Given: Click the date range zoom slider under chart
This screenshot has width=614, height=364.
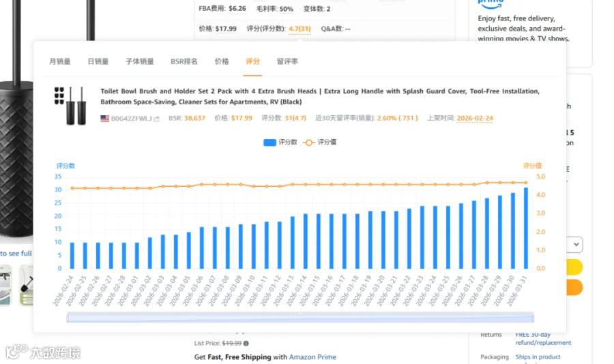Looking at the screenshot, I should pyautogui.click(x=300, y=318).
